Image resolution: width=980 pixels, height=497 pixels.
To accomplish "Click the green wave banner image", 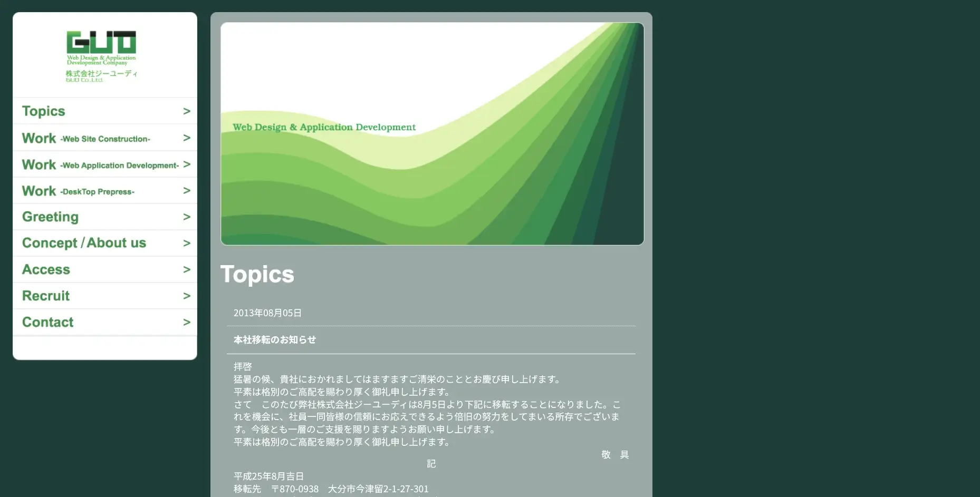I will 432,134.
